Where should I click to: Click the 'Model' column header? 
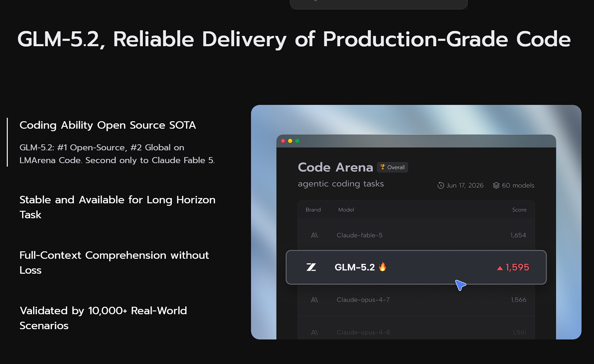[346, 210]
